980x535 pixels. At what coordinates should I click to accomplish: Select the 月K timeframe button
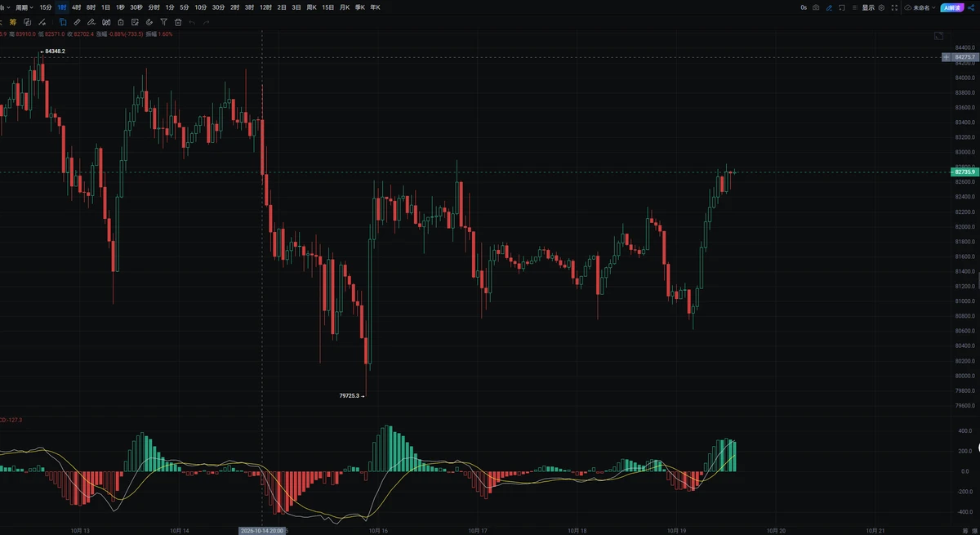(x=345, y=7)
